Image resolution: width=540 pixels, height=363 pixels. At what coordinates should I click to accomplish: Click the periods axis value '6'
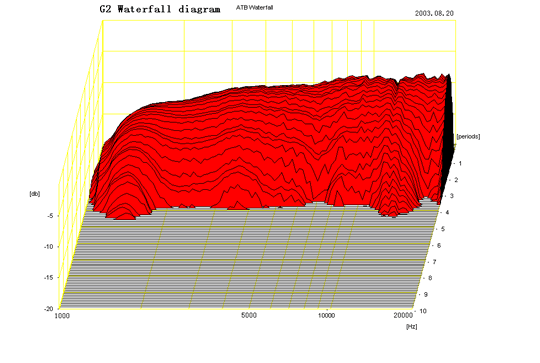(439, 245)
